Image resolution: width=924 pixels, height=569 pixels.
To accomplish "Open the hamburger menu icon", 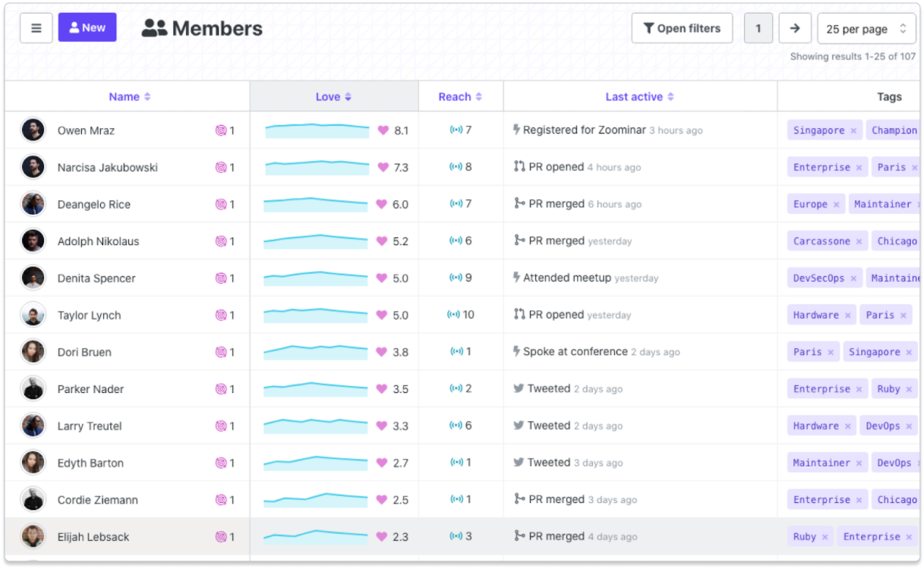I will 36,28.
